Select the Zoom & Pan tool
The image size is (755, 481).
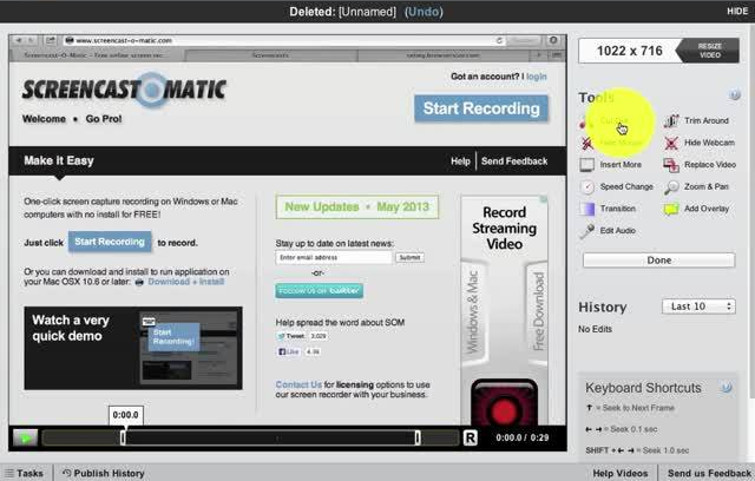[x=696, y=187]
